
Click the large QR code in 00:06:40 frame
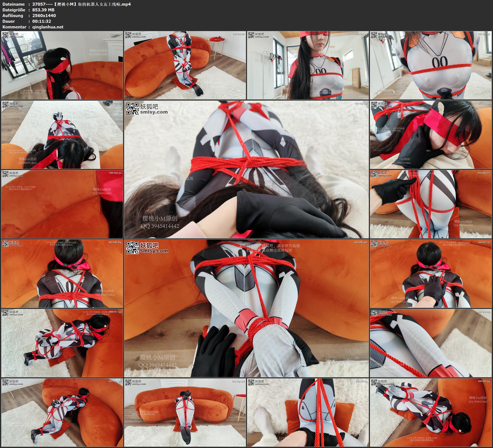click(x=132, y=248)
